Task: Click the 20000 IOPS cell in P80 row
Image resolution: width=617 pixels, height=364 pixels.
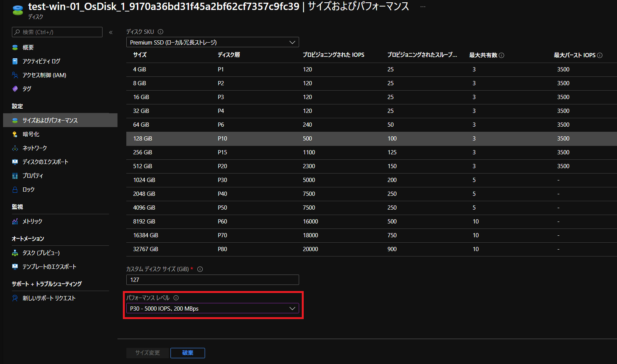Action: pos(310,249)
